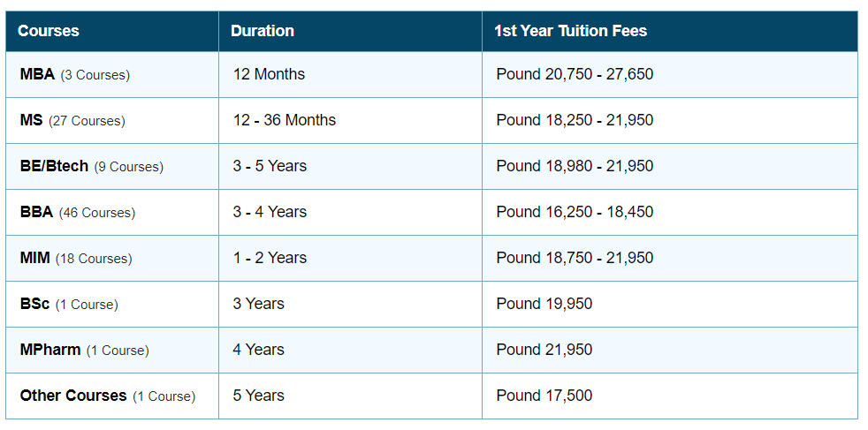Open the MPharm course link
The image size is (868, 430).
50,350
